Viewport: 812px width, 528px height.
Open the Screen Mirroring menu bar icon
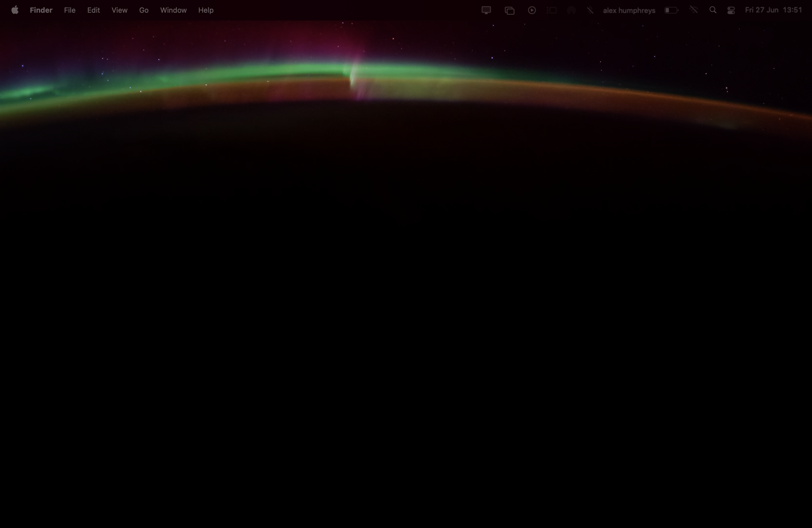509,10
